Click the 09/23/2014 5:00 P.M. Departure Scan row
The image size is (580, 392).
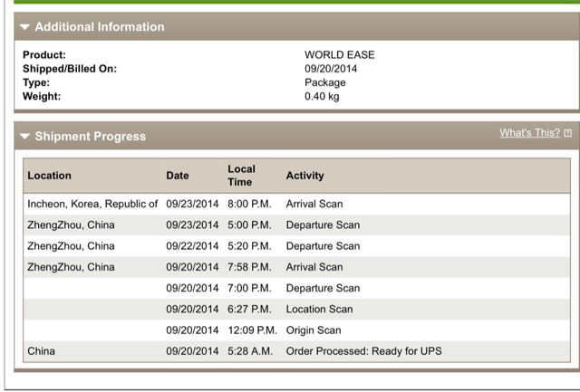coord(296,225)
